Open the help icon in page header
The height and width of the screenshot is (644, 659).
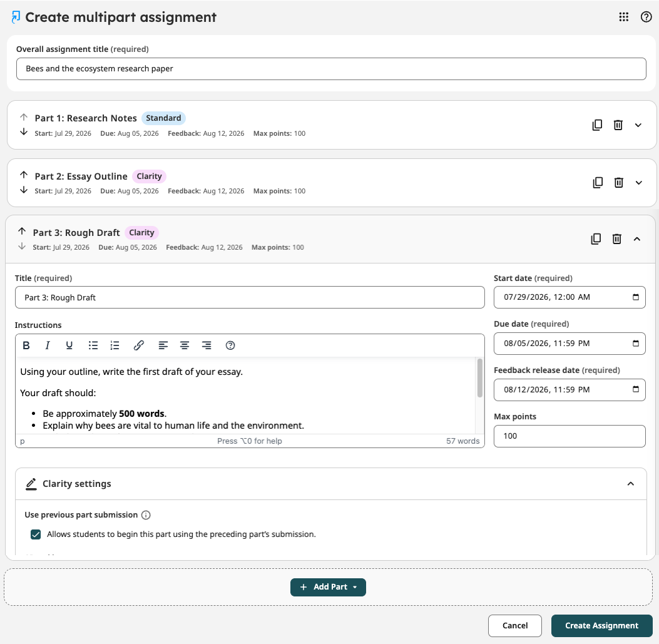coord(646,17)
